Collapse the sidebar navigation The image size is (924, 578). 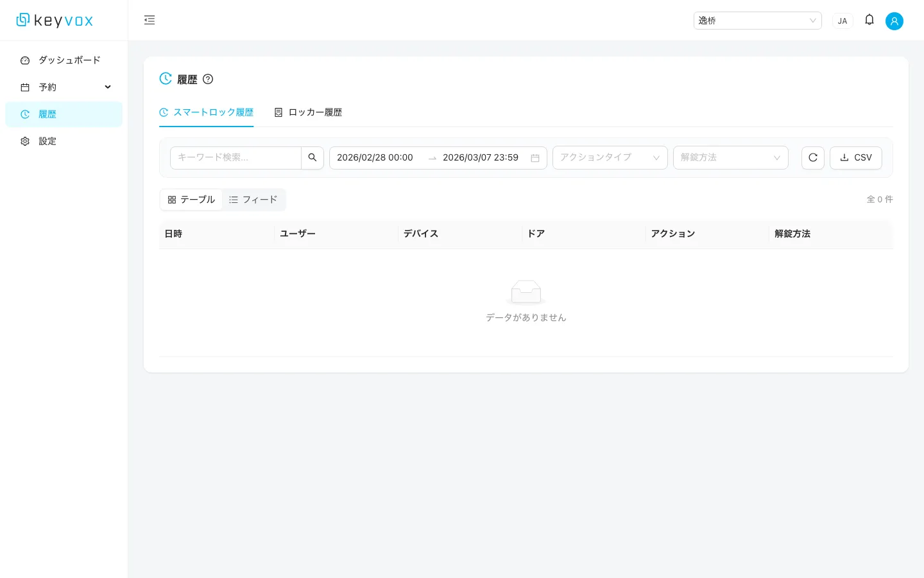150,20
